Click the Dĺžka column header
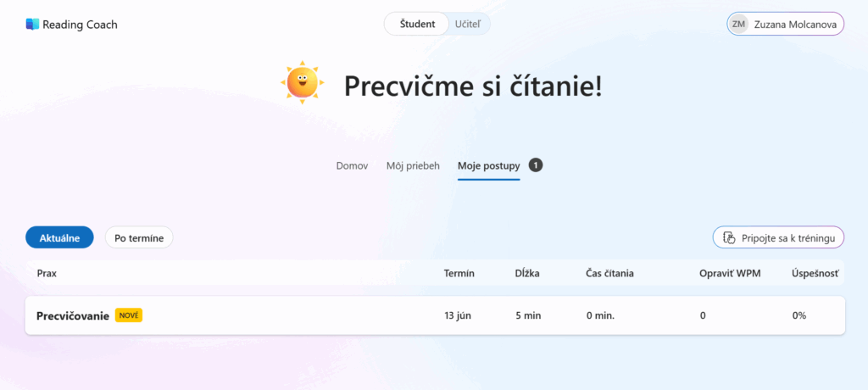The height and width of the screenshot is (390, 868). 527,272
